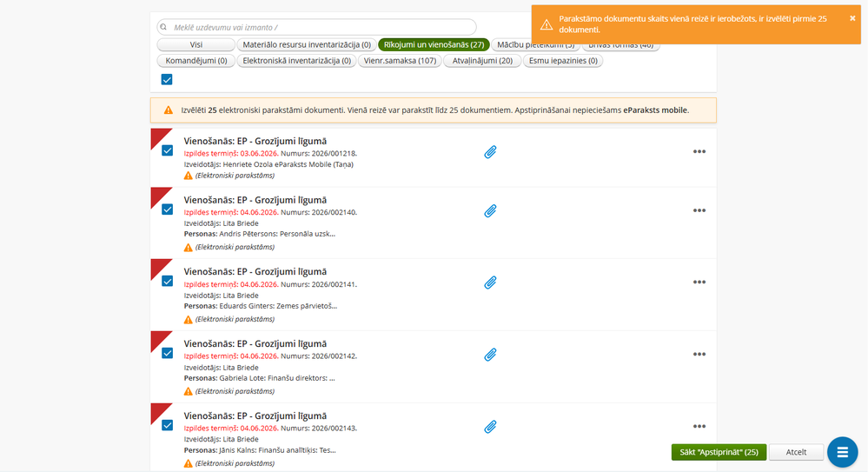Select the Atvaļinājumi (20) filter
868x472 pixels.
click(x=482, y=61)
